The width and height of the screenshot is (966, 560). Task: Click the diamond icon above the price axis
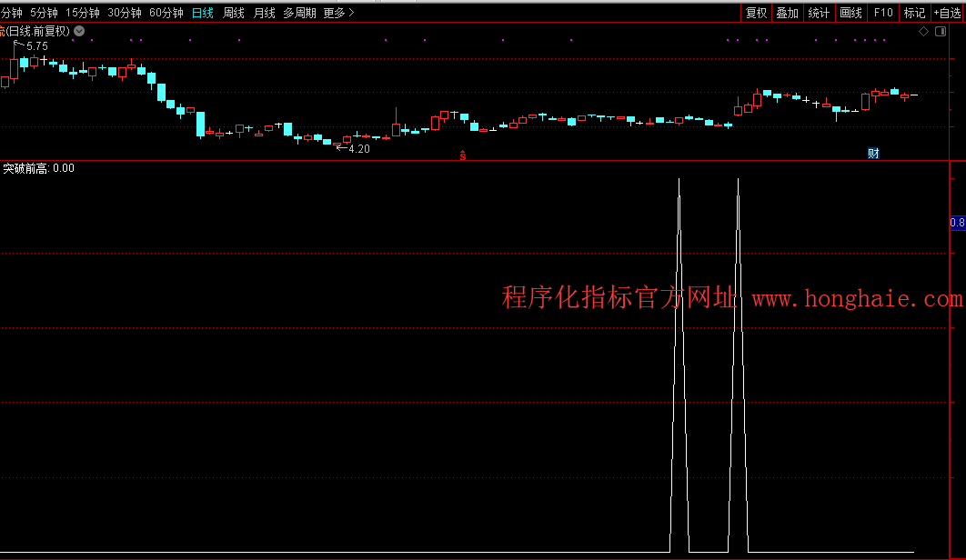[923, 31]
